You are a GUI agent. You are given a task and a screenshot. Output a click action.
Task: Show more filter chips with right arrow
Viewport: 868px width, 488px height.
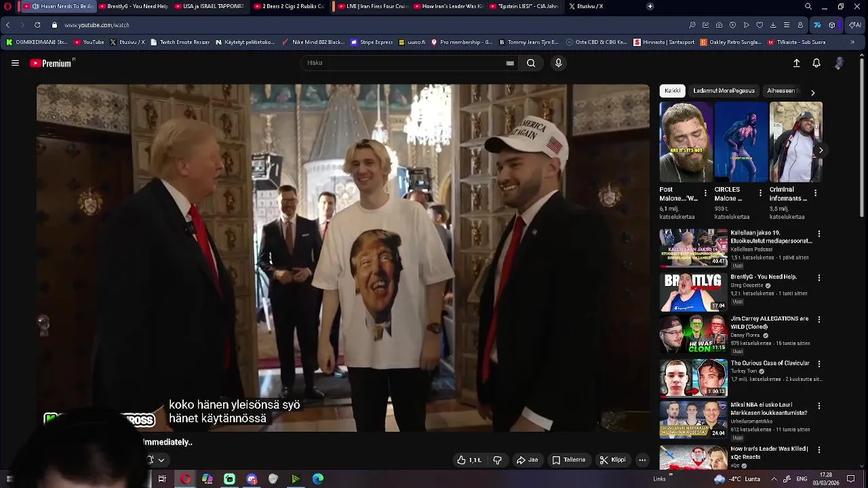812,92
